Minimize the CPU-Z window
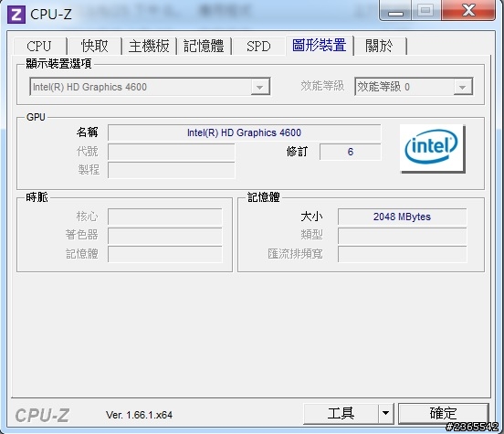 pyautogui.click(x=395, y=11)
